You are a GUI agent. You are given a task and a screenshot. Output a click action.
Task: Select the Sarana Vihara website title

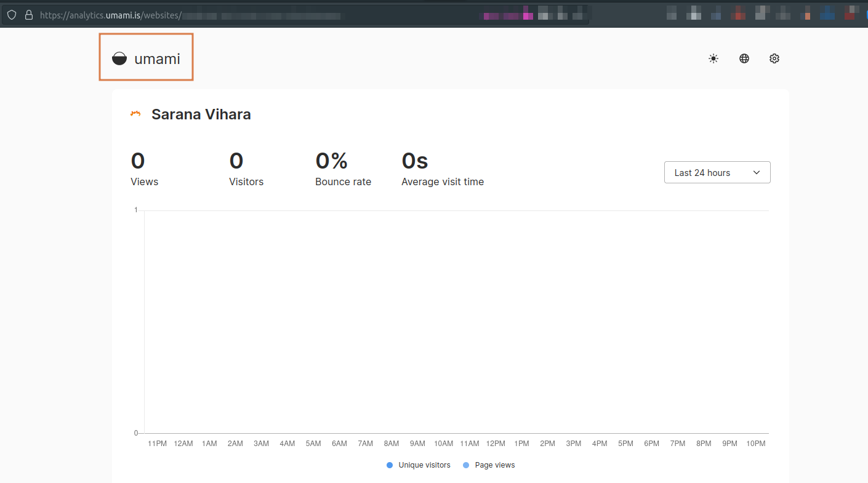(201, 114)
